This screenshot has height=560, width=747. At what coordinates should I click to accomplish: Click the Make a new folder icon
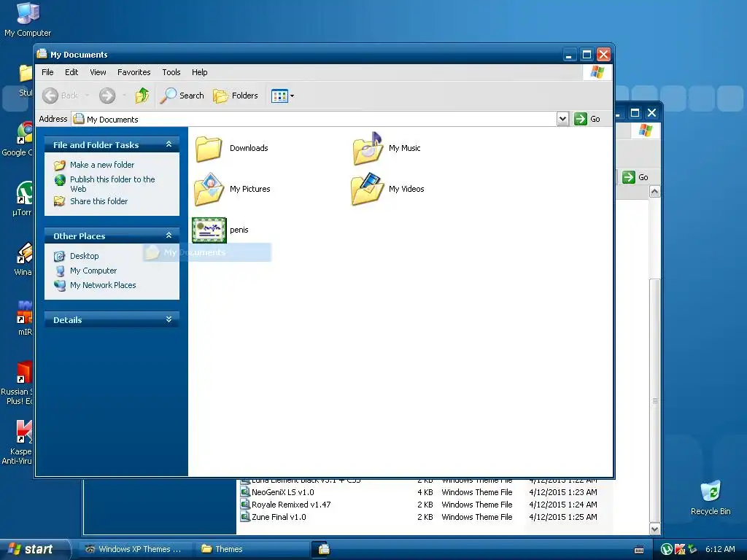coord(60,166)
